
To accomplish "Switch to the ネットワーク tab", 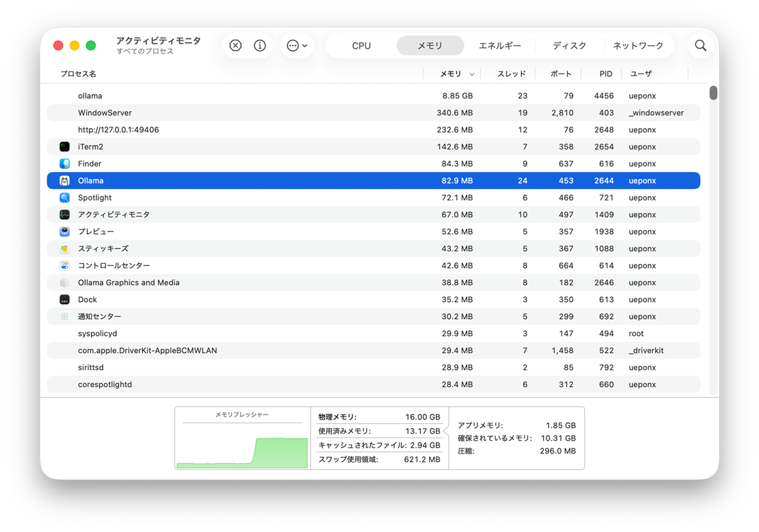I will (638, 45).
